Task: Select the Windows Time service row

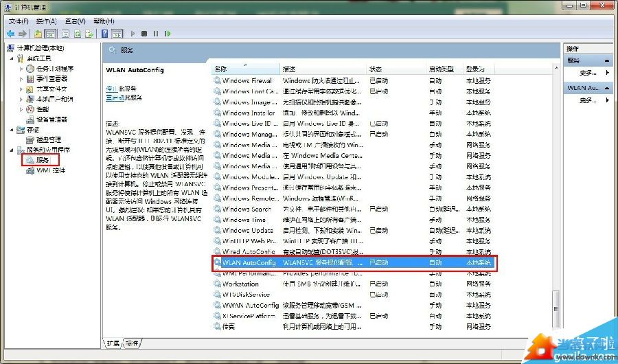Action: [353, 220]
